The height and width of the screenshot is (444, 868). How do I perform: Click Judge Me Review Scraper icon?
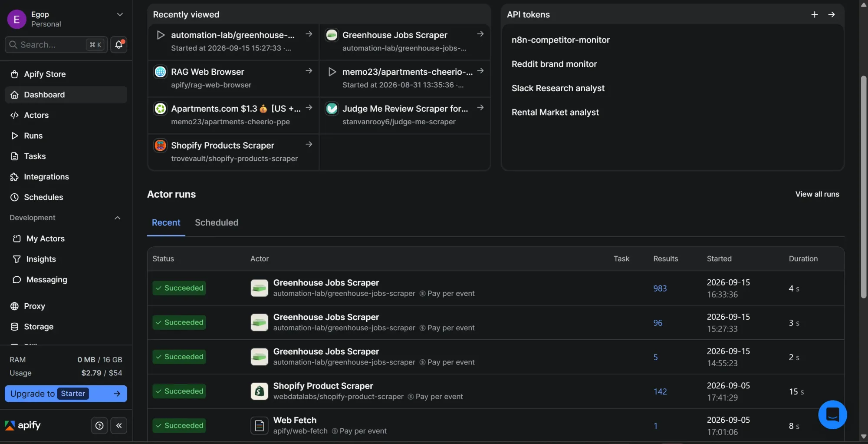pyautogui.click(x=332, y=109)
